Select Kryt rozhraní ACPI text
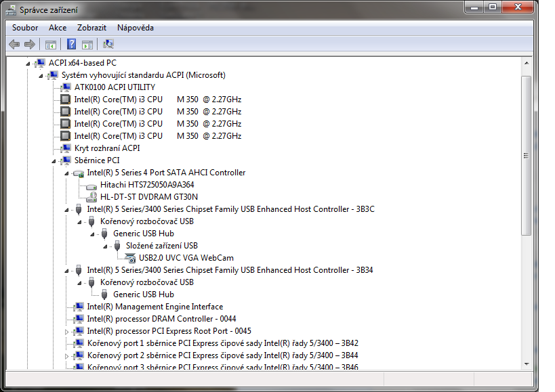 (x=107, y=148)
